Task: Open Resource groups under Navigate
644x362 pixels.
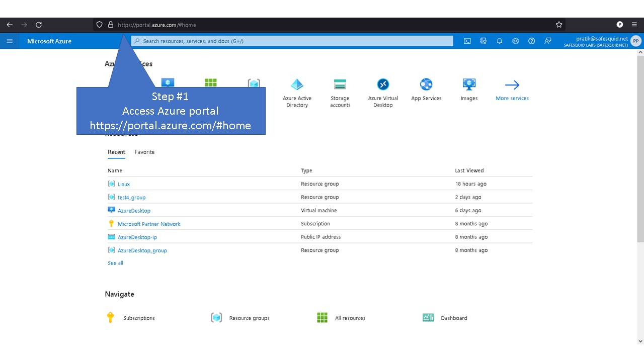Action: [x=240, y=318]
